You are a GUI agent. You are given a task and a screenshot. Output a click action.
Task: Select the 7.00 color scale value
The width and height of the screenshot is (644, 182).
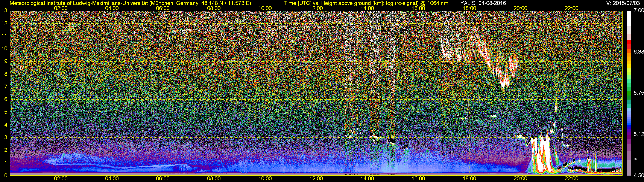coord(639,10)
